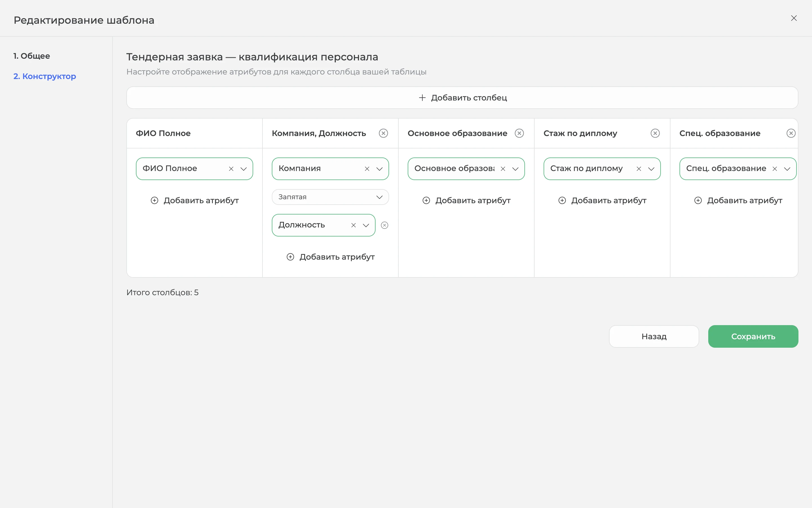Click the Итого столбцов: 5 text

pyautogui.click(x=162, y=293)
